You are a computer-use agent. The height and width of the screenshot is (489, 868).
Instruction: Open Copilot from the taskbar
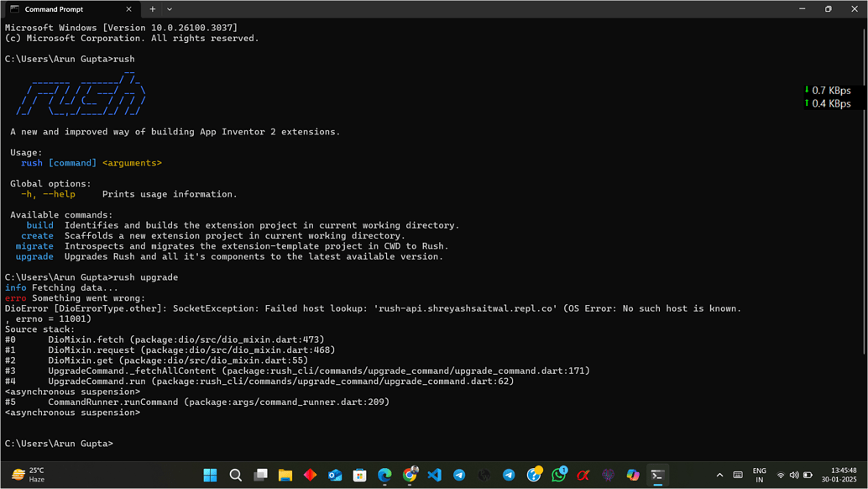point(633,475)
